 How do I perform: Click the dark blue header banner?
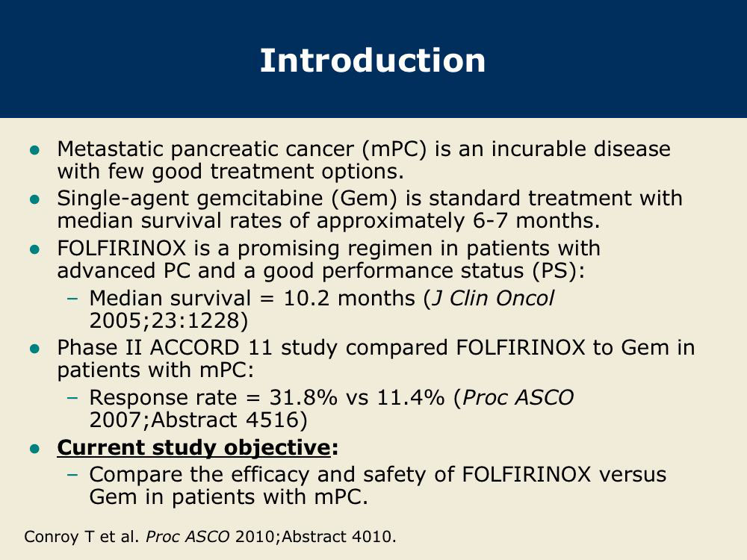pos(373,59)
